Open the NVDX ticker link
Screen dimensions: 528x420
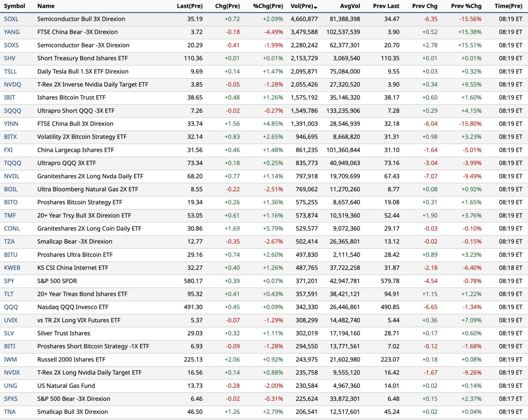click(x=12, y=373)
